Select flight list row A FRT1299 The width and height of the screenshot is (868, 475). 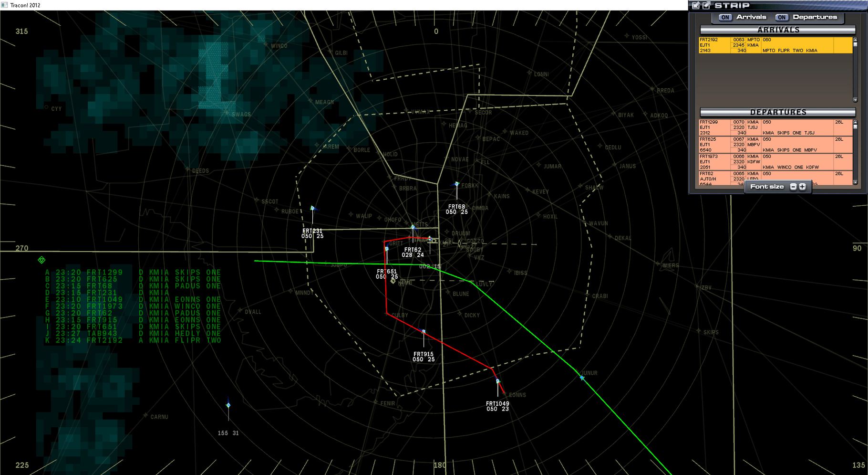click(133, 272)
